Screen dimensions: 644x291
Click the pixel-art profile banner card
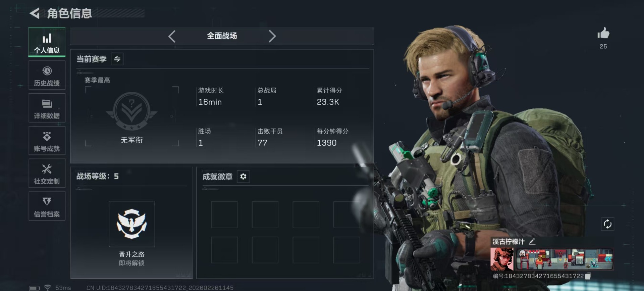565,259
